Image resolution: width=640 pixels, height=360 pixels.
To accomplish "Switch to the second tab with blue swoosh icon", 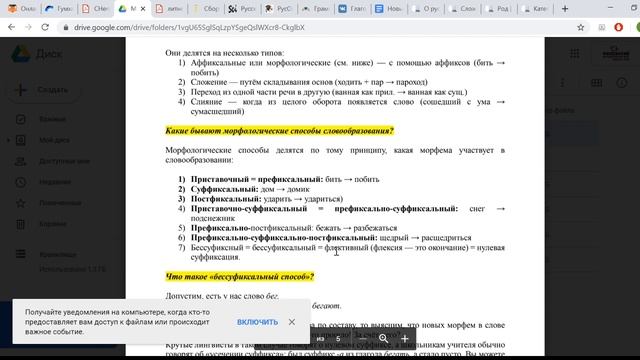I will (x=58, y=9).
